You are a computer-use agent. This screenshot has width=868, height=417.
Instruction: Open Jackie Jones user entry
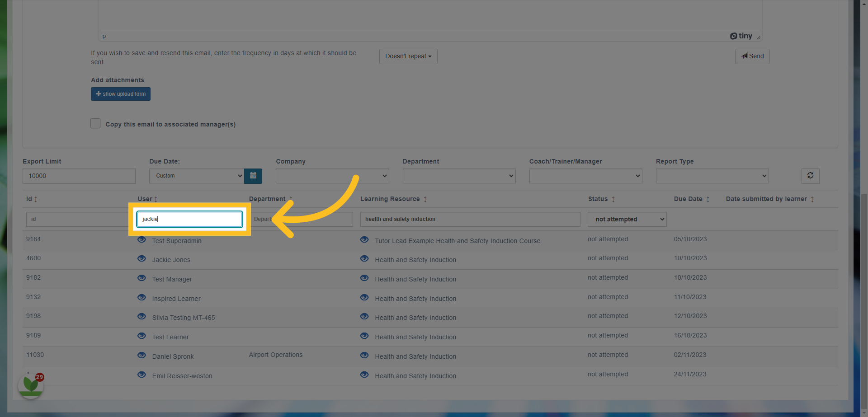[171, 260]
